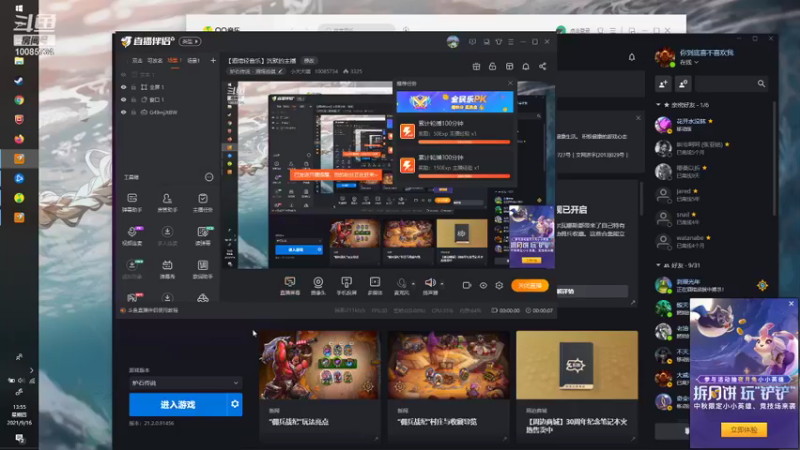Open the 主播任务 tool in the toolbox
The height and width of the screenshot is (450, 800).
(203, 202)
